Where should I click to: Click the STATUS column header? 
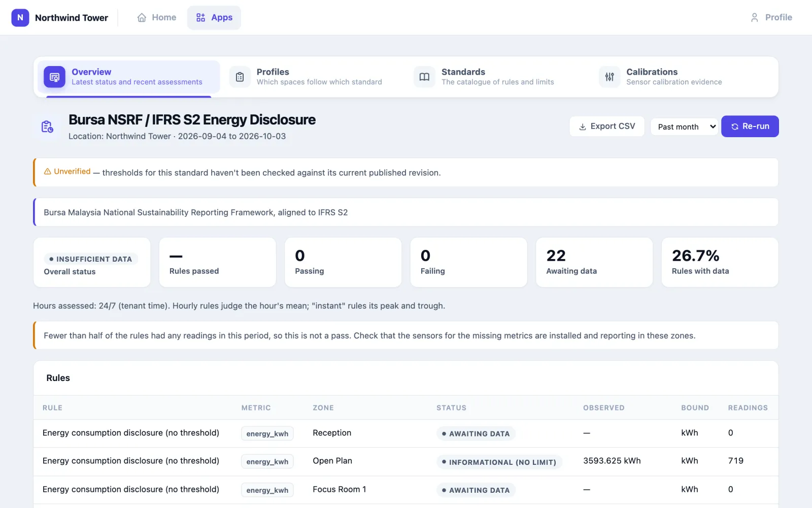click(451, 408)
